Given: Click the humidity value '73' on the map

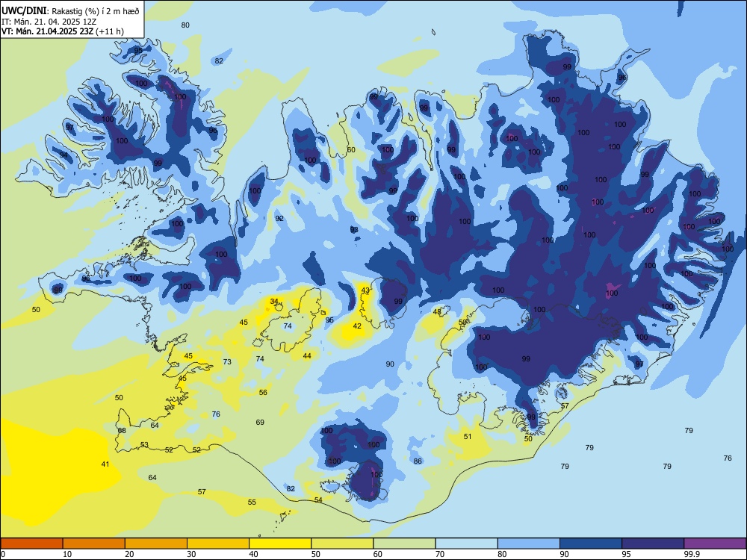Looking at the screenshot, I should point(227,362).
